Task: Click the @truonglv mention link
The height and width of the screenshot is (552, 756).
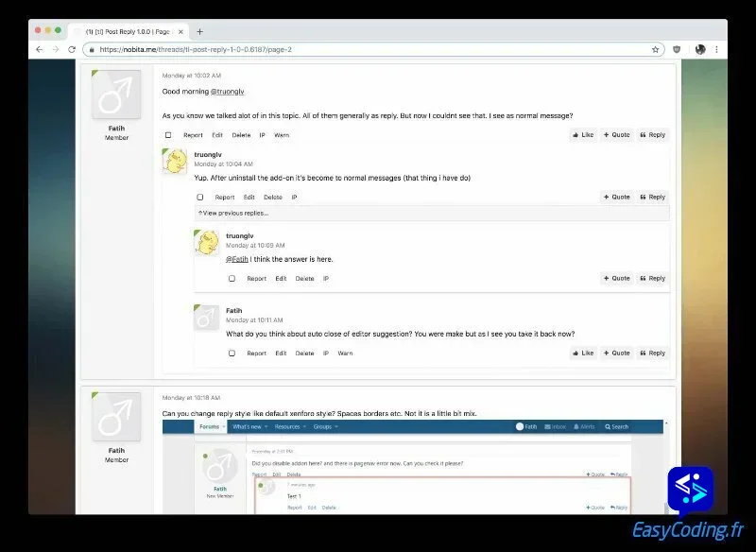Action: tap(227, 92)
